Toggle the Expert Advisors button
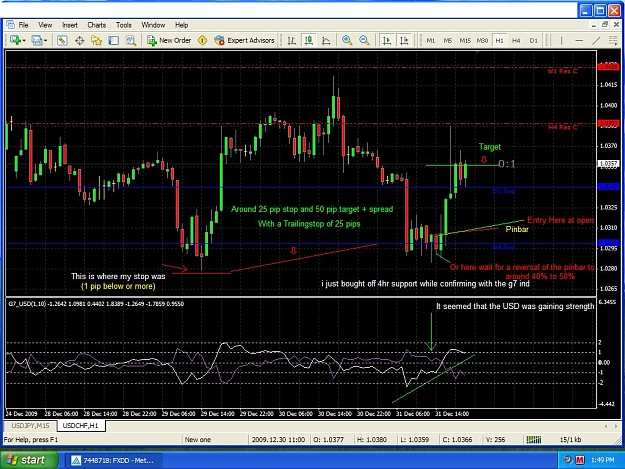Screen dimensions: 625x469 (x=244, y=40)
